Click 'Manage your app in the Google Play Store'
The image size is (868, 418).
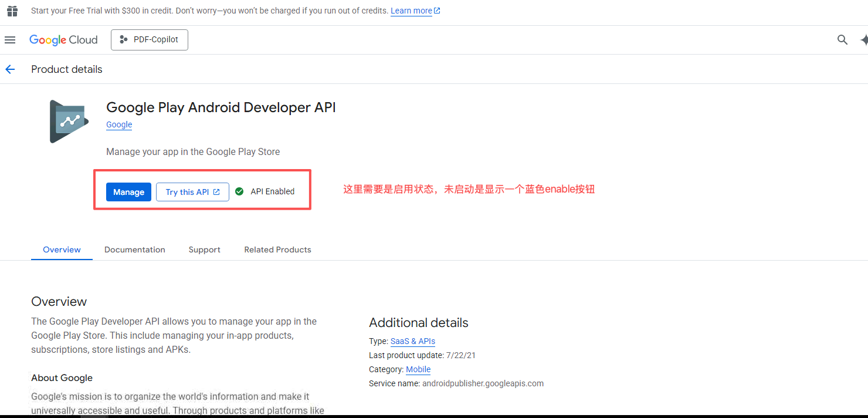[193, 151]
